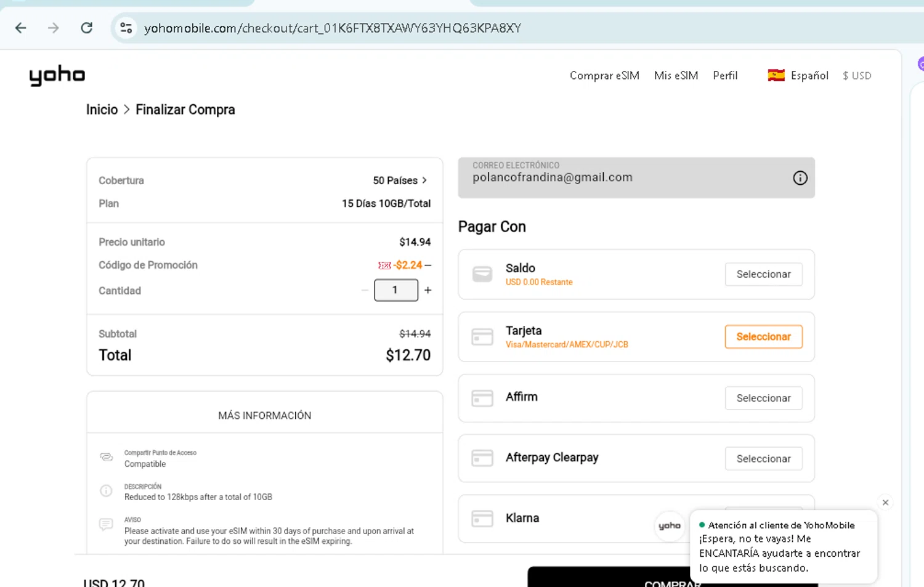Click the Total $12.70 amount

click(408, 355)
